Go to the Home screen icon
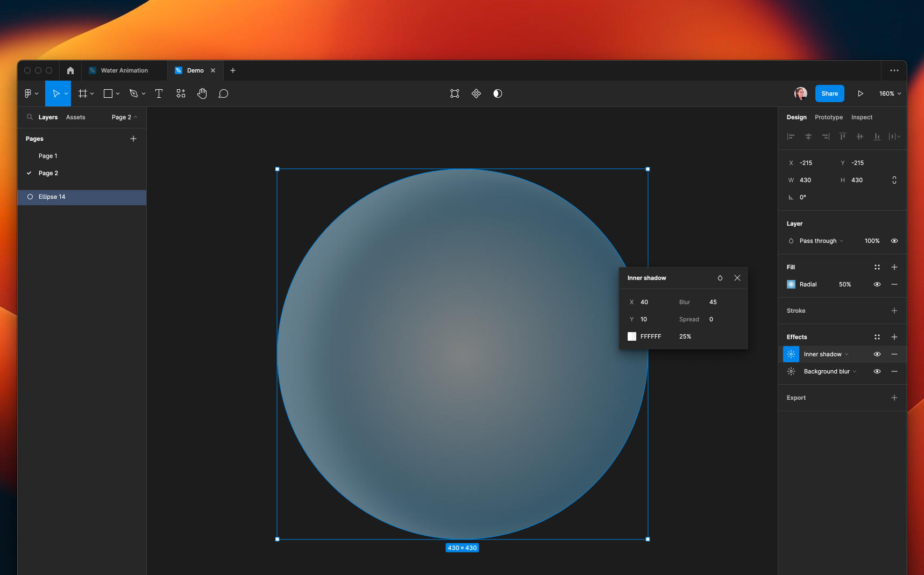The height and width of the screenshot is (575, 924). 70,70
